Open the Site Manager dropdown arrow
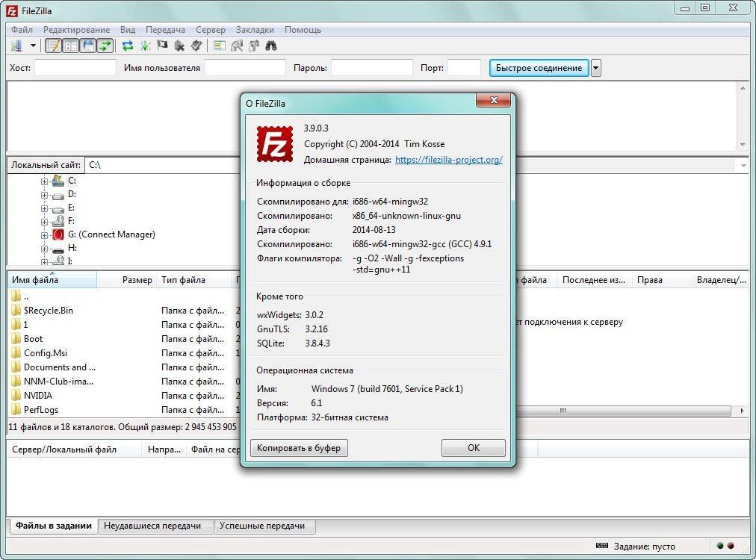The height and width of the screenshot is (560, 756). pos(33,46)
